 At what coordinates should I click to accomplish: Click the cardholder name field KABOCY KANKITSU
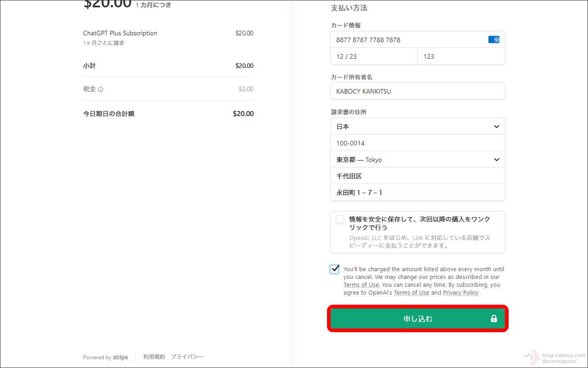click(417, 91)
